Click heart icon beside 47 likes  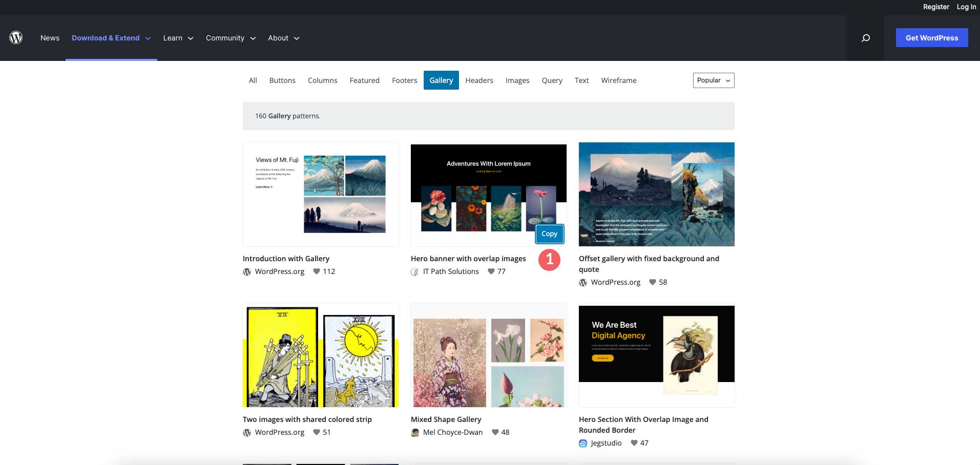tap(634, 443)
